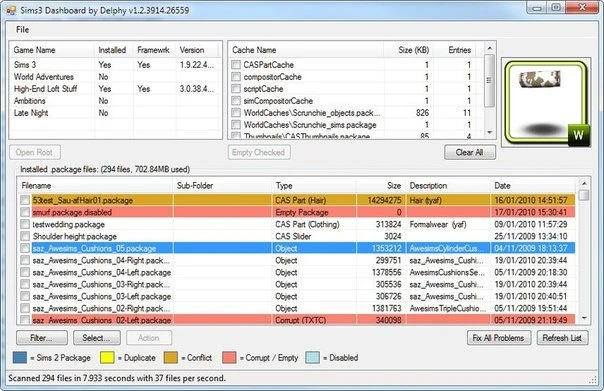
Task: Select the Sims 3 game row
Action: tap(116, 65)
